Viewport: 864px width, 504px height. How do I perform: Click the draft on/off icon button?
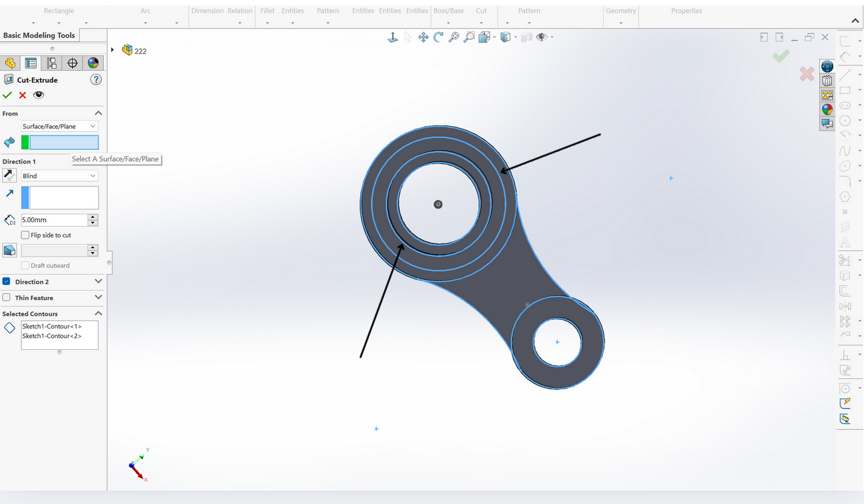9,250
